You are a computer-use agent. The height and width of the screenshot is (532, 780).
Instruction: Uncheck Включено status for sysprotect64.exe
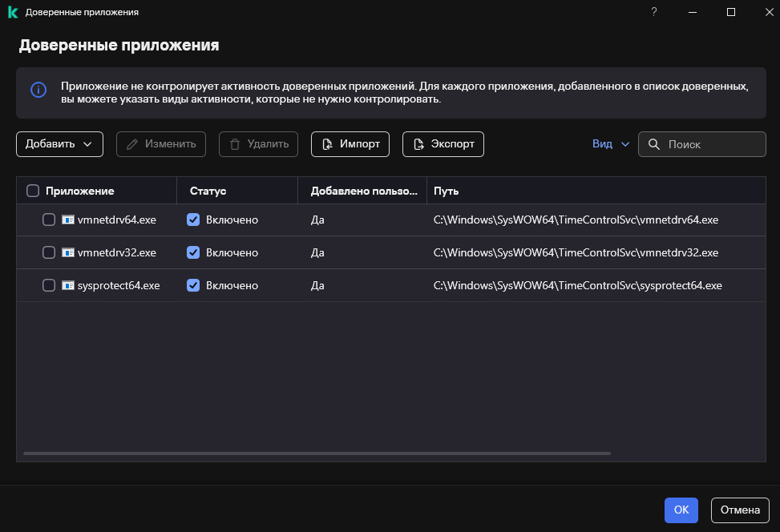coord(193,285)
